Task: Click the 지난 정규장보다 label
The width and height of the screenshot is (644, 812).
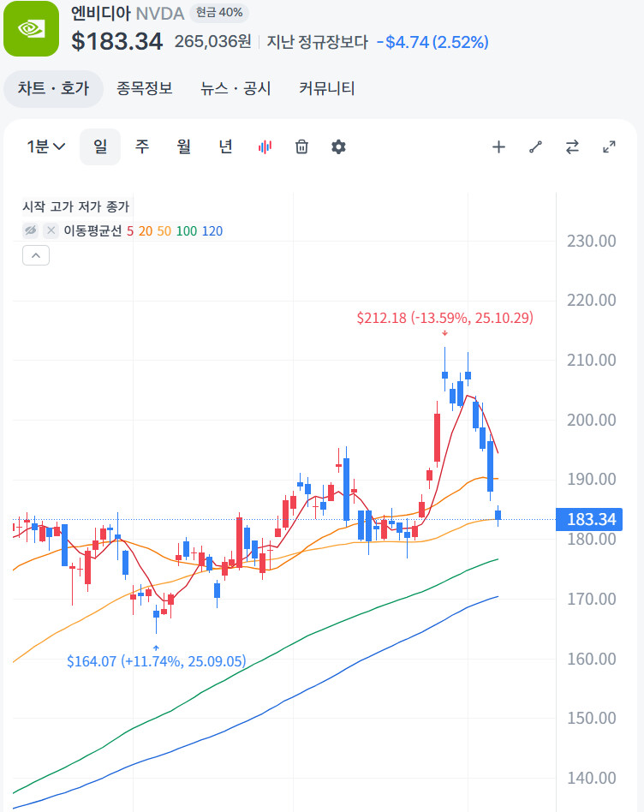Action: click(318, 42)
